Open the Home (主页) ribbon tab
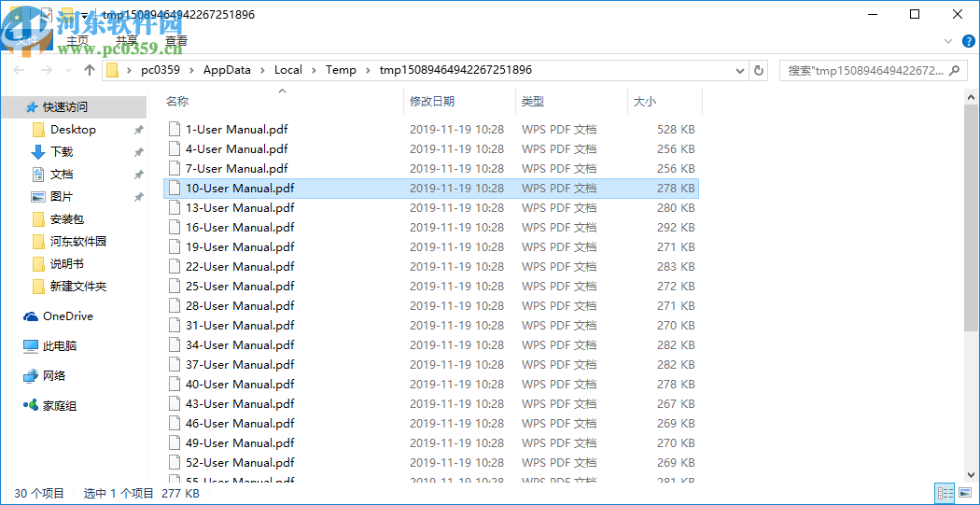 77,41
